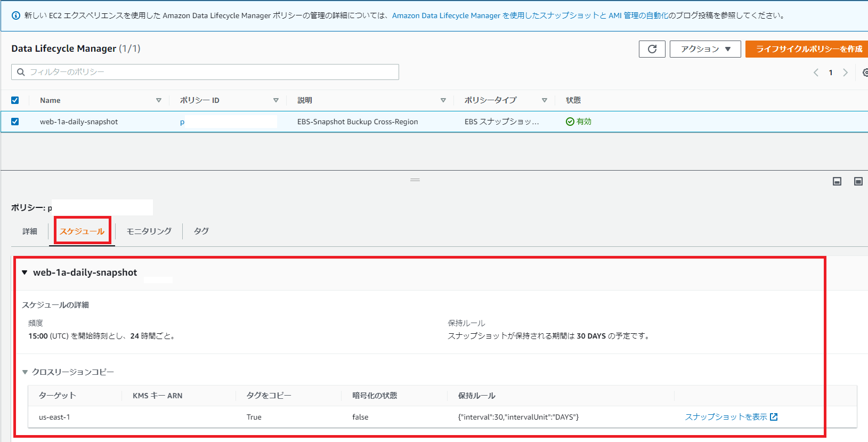
Task: Click page number 1
Action: [x=831, y=73]
